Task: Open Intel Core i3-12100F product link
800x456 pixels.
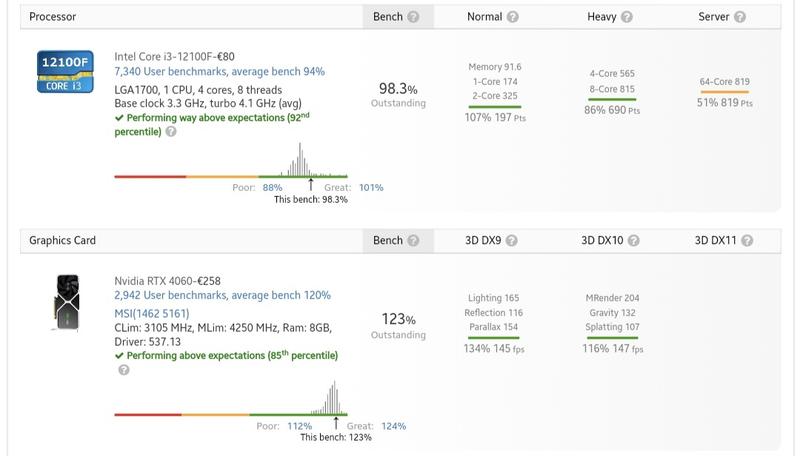Action: point(175,57)
